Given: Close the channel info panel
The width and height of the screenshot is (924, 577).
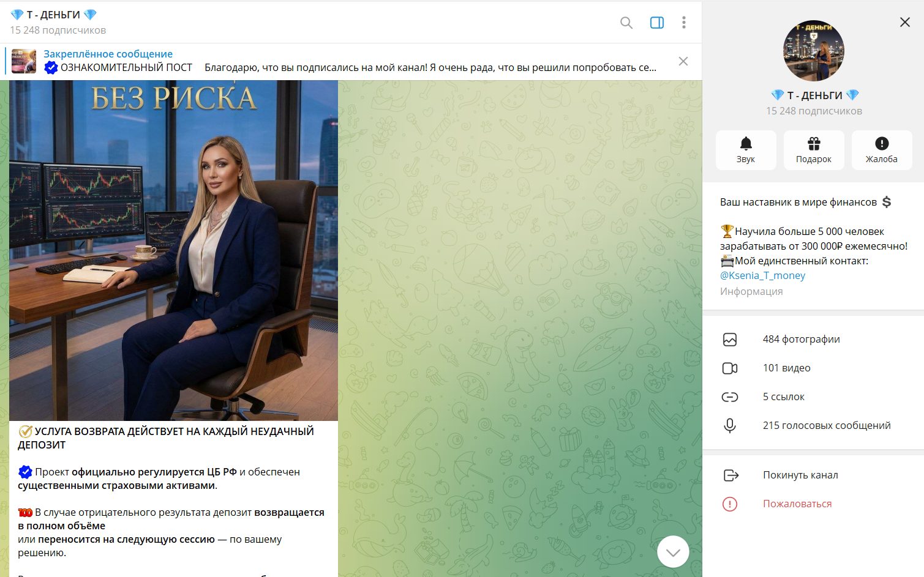Looking at the screenshot, I should 904,22.
